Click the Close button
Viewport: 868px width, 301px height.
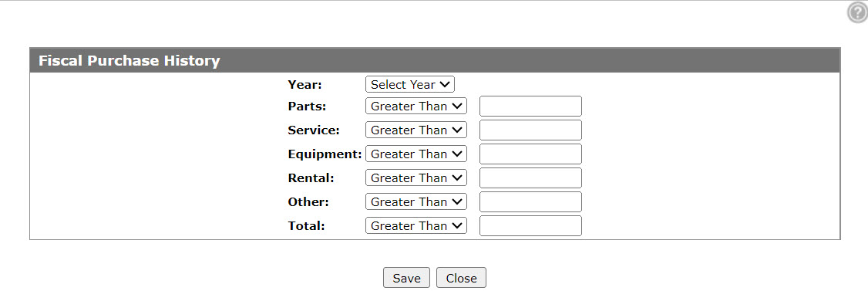pos(461,278)
